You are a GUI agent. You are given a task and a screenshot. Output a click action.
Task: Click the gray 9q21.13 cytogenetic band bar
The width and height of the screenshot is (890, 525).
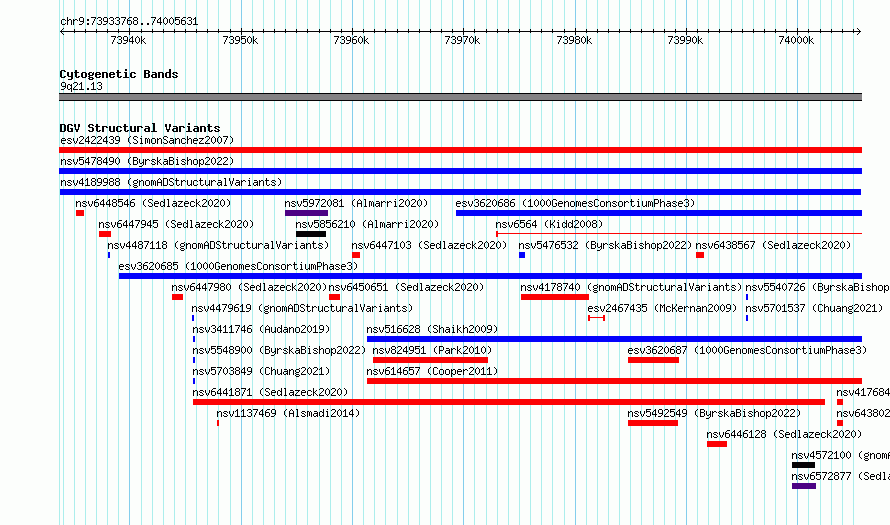[460, 97]
